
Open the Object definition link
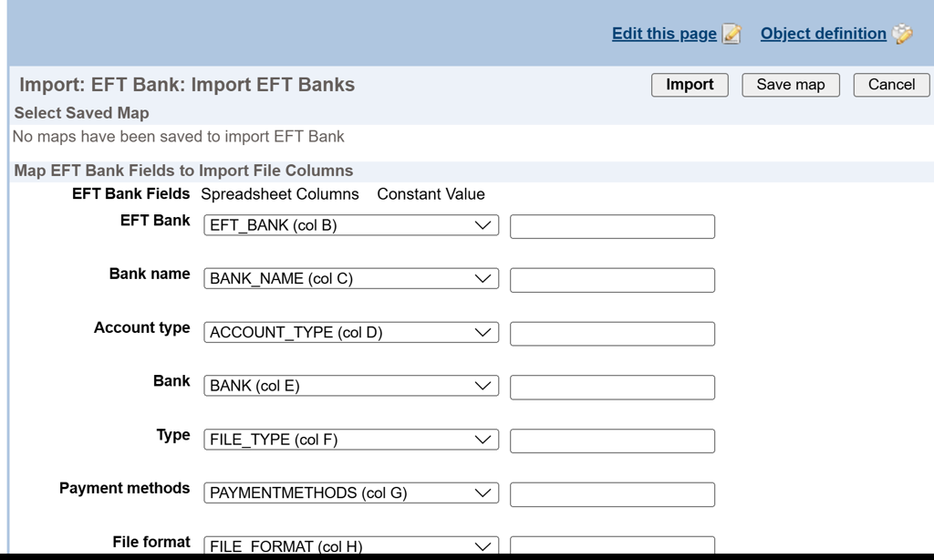coord(823,34)
